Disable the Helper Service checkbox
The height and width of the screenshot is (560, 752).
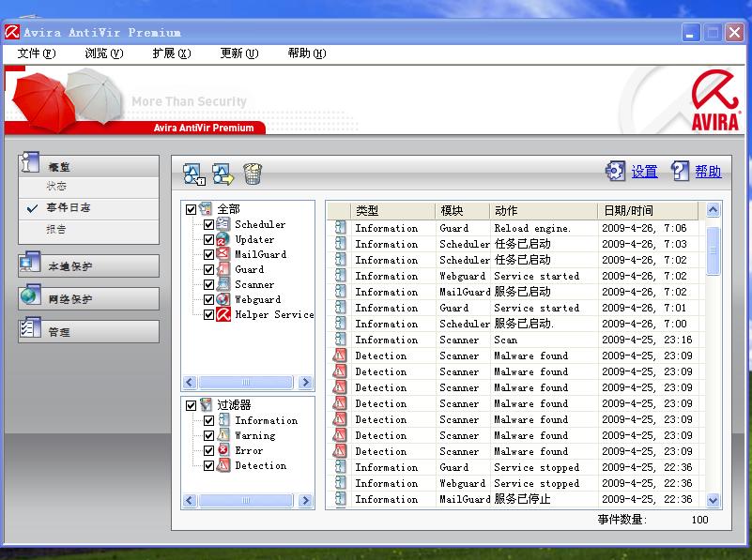pyautogui.click(x=208, y=315)
